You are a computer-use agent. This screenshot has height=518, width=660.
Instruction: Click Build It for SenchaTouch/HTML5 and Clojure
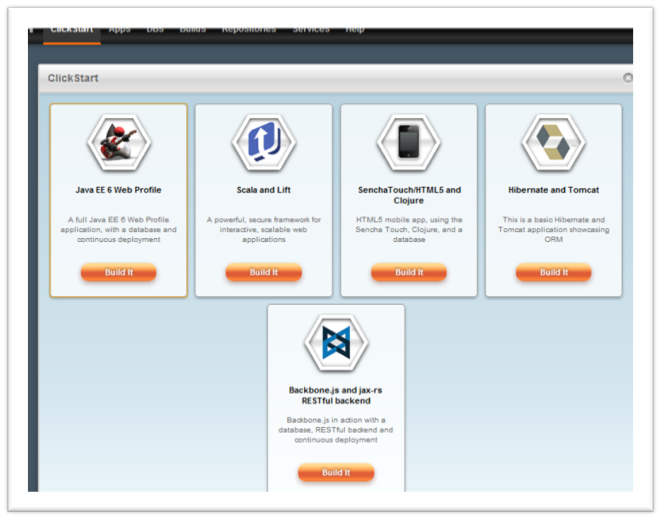(409, 272)
